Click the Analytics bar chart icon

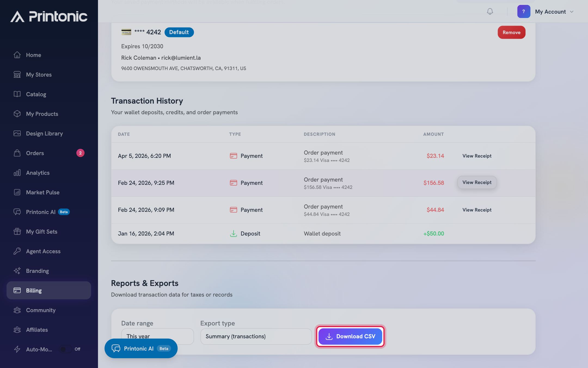click(x=17, y=173)
